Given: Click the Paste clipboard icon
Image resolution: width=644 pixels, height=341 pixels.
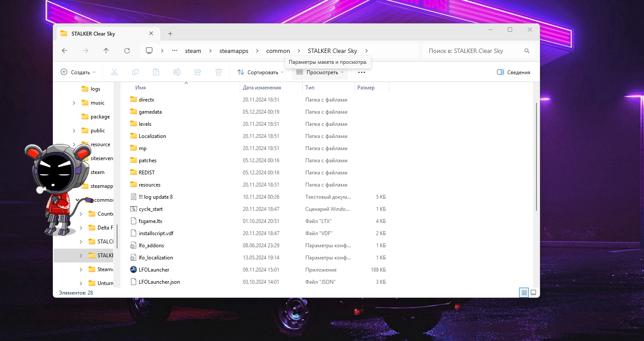Looking at the screenshot, I should [156, 72].
